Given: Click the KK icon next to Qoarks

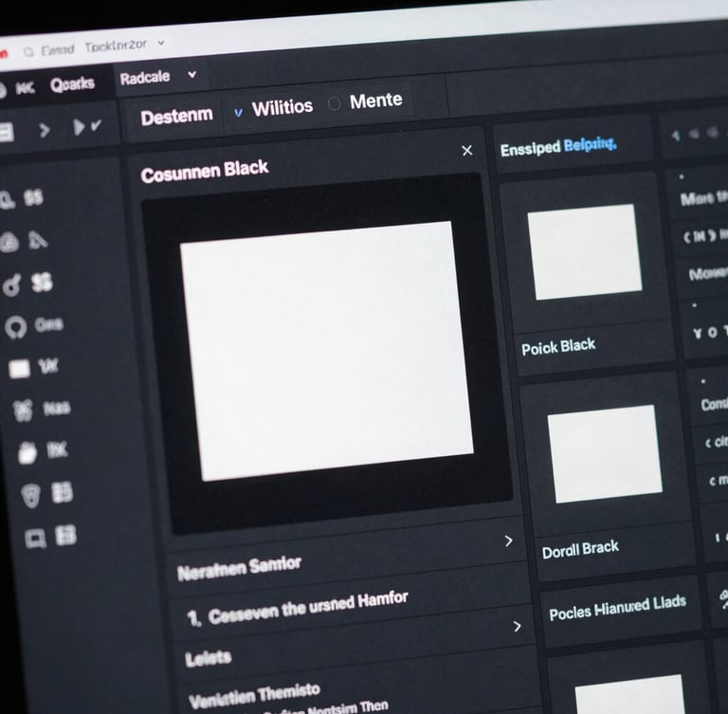Looking at the screenshot, I should pyautogui.click(x=25, y=88).
